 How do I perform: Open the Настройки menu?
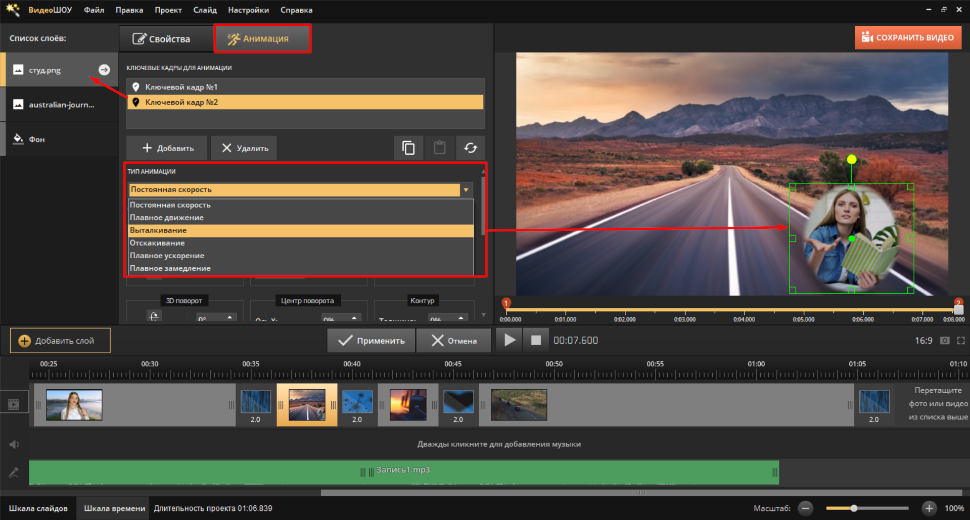click(248, 10)
